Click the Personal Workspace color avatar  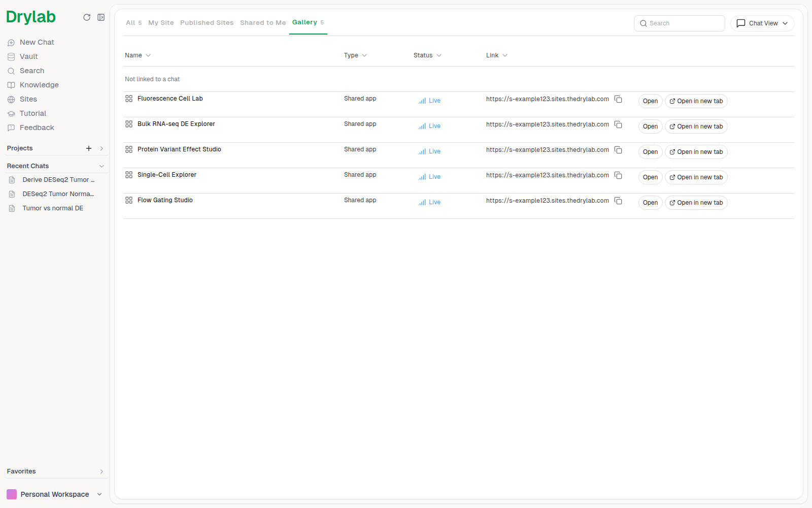point(12,494)
